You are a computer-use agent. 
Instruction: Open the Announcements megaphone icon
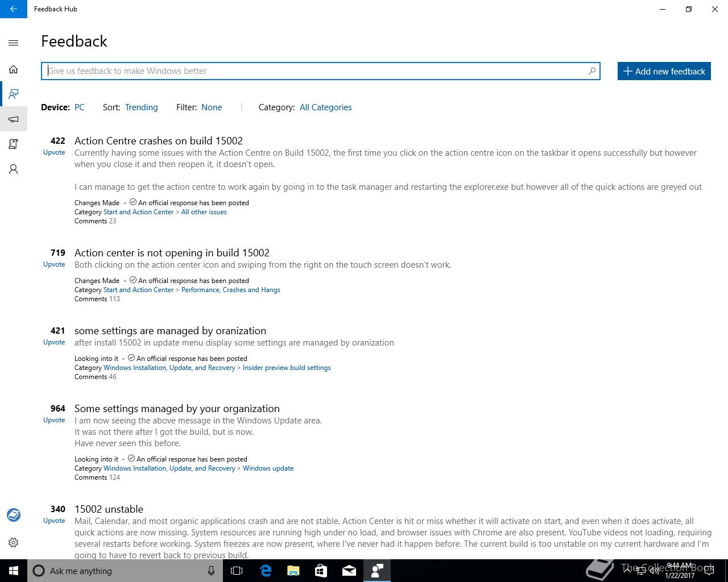[14, 119]
